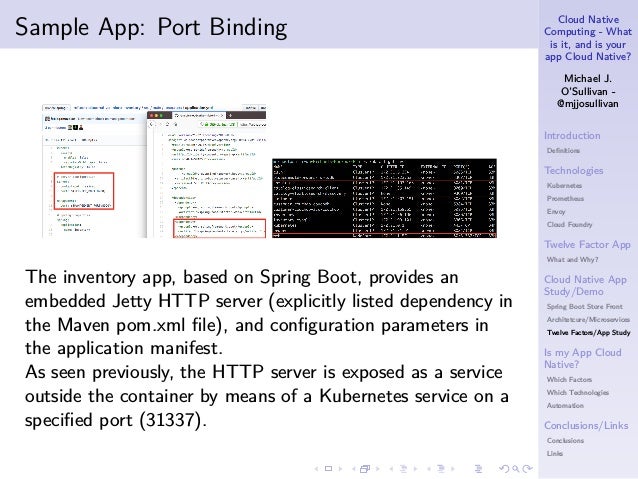Screen dimensions: 638x479
Task: Jump to Spring Boot Store Front subsection
Action: point(585,306)
